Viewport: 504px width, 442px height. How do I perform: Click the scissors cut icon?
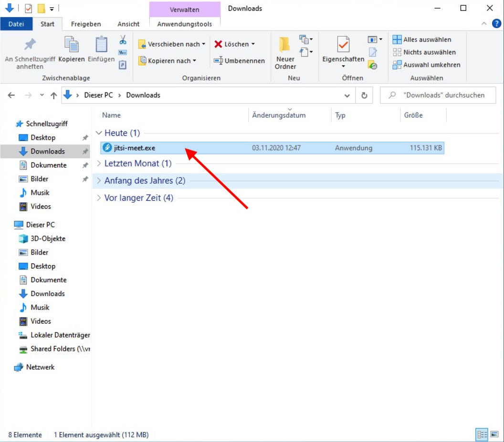pos(123,40)
